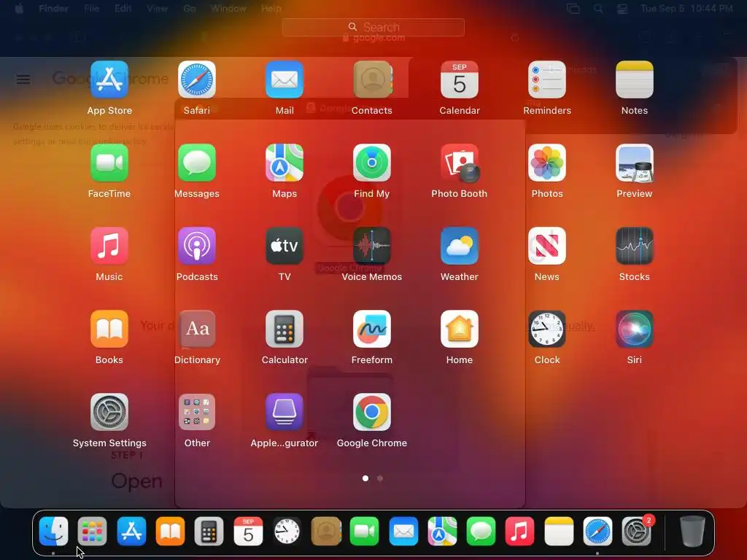This screenshot has height=560, width=747.
Task: Open Calendar from the Dock
Action: (248, 531)
